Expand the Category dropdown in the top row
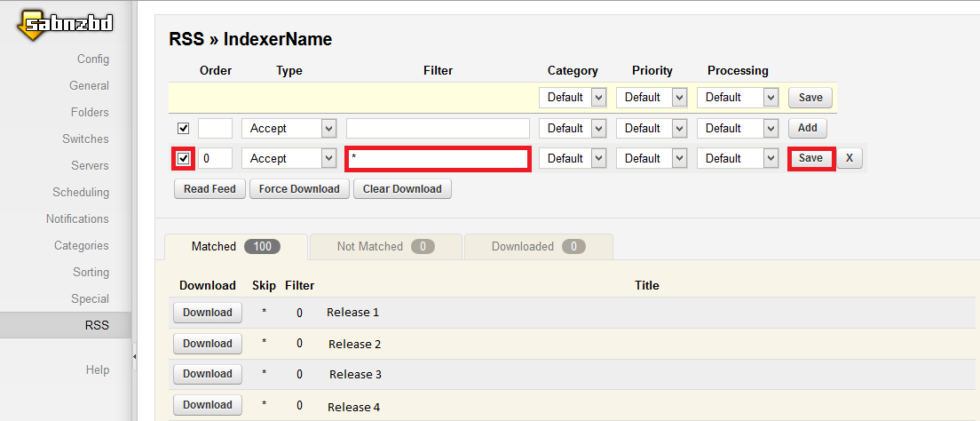 click(x=573, y=98)
